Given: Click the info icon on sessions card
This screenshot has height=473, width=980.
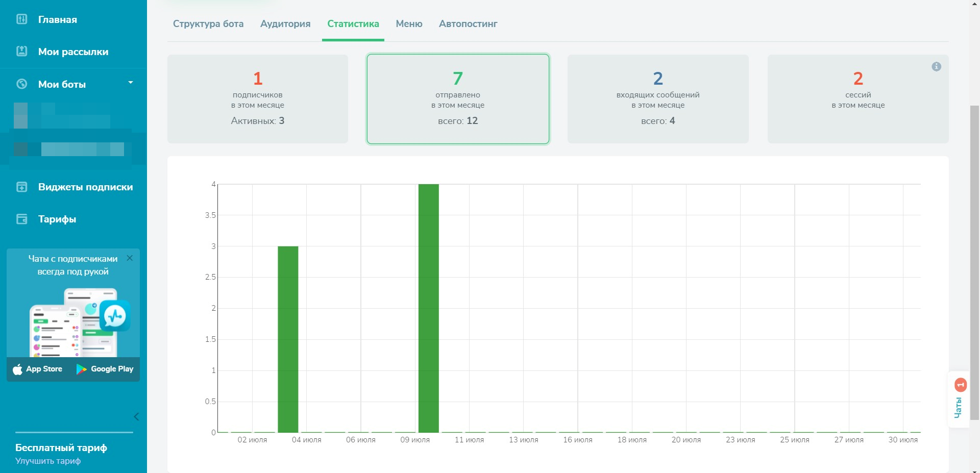Looking at the screenshot, I should click(936, 66).
